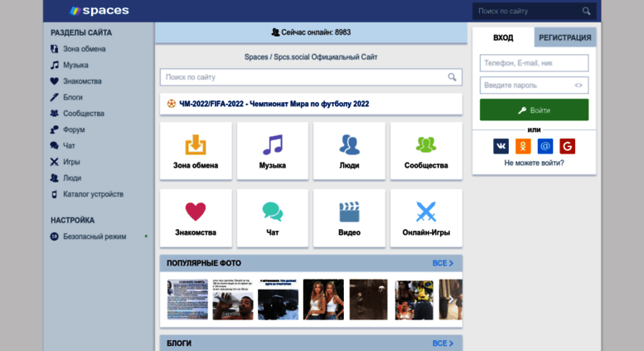
Task: Expand all popular photos via ВСЕ
Action: (x=443, y=263)
